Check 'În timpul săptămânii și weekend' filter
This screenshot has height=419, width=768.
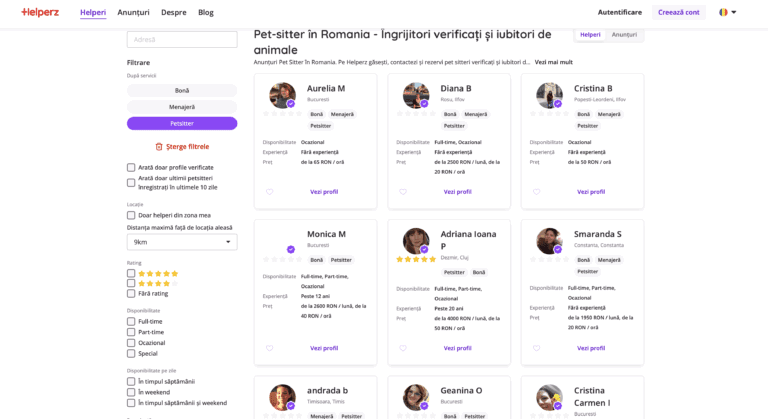(x=131, y=403)
